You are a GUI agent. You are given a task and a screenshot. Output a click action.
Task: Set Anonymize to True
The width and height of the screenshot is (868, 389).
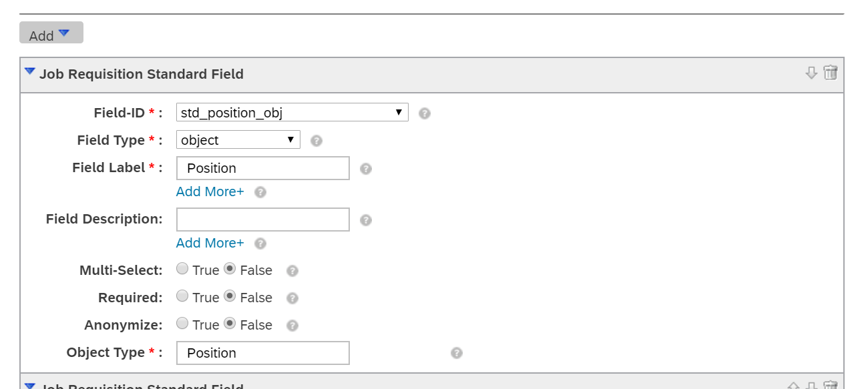[182, 324]
